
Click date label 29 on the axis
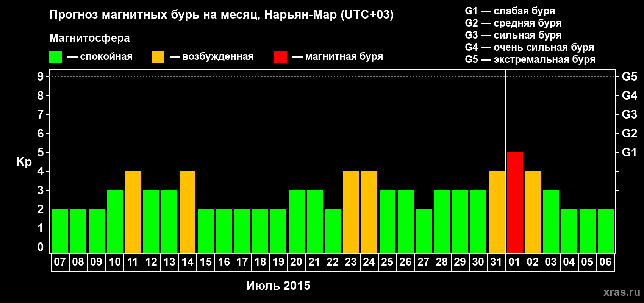coord(460,262)
